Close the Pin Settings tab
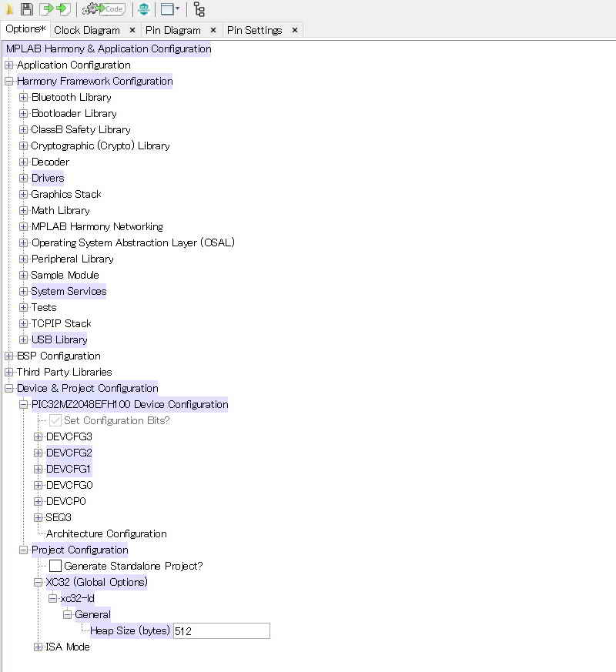This screenshot has width=616, height=672. [294, 30]
